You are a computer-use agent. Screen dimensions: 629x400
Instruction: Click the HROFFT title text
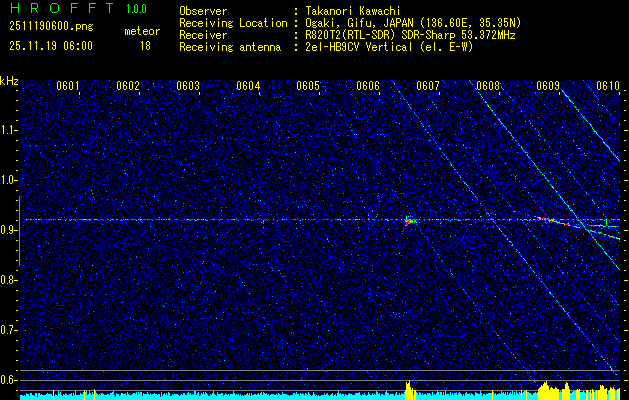63,8
